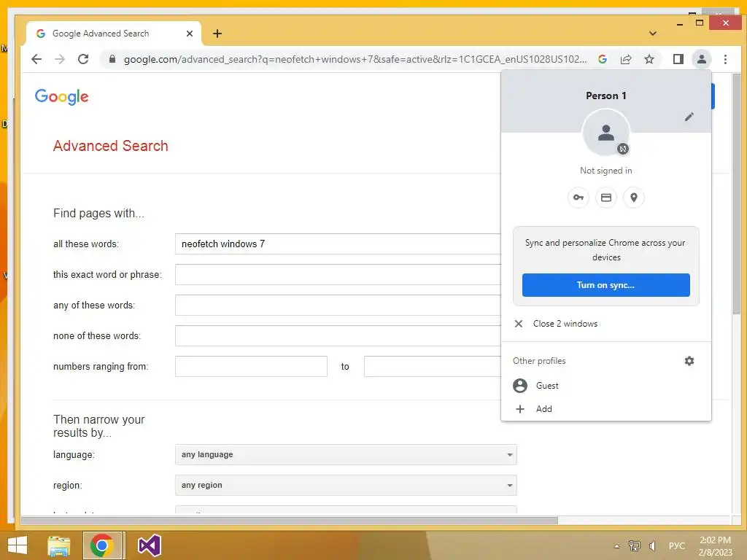Click the forward navigation arrow

[x=60, y=59]
